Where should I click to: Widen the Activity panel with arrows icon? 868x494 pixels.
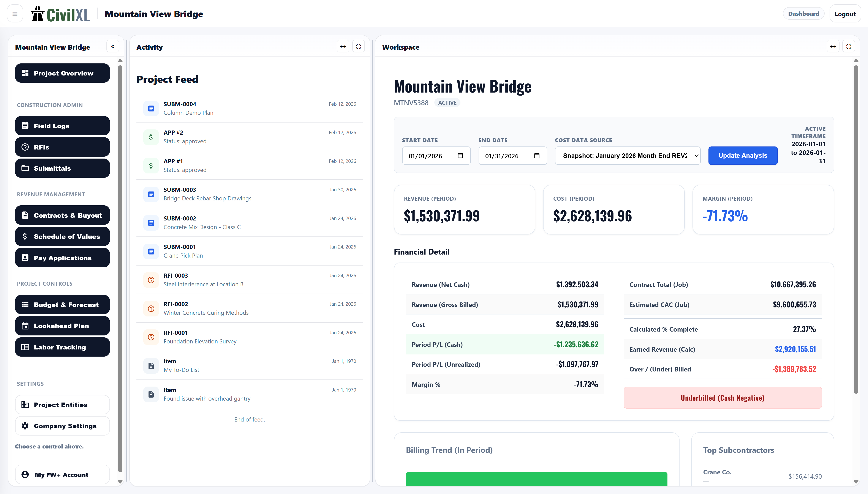click(x=343, y=46)
